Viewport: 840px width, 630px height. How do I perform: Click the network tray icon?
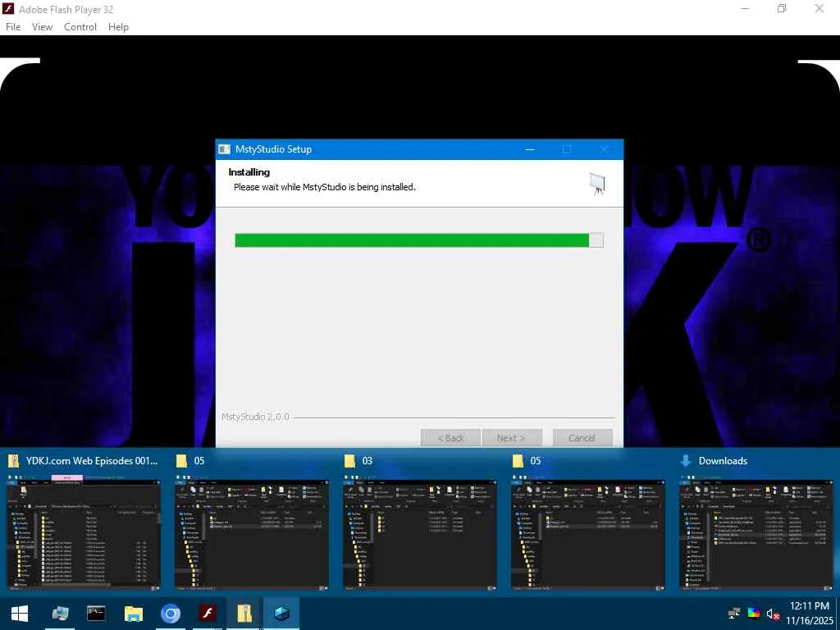click(734, 614)
